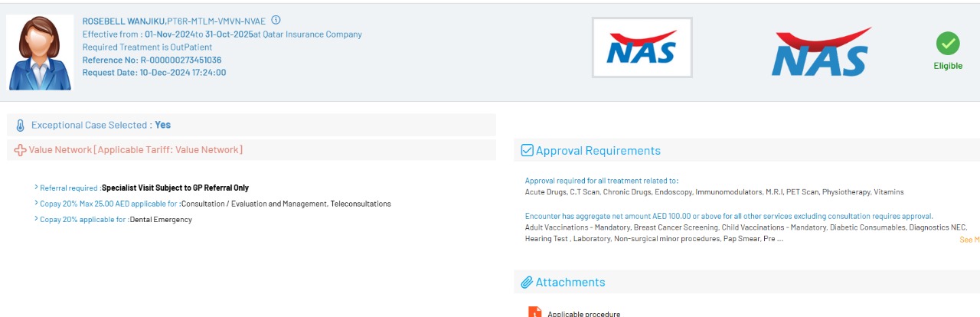This screenshot has height=317, width=980.
Task: Click Attachments heading
Action: (x=570, y=283)
